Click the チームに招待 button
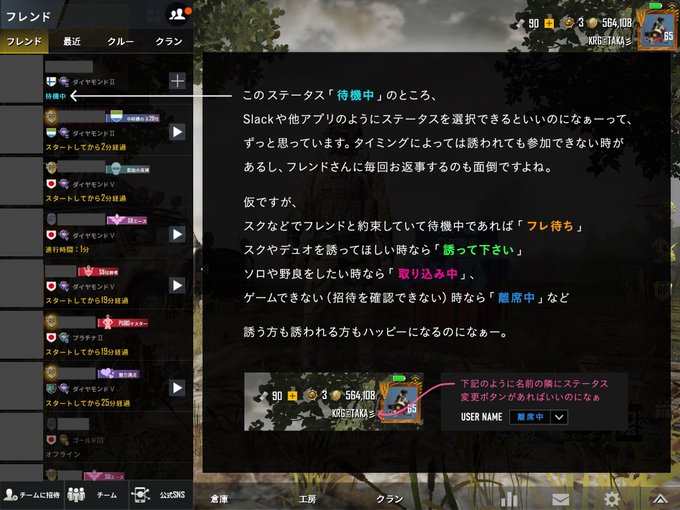The image size is (680, 510). (32, 494)
